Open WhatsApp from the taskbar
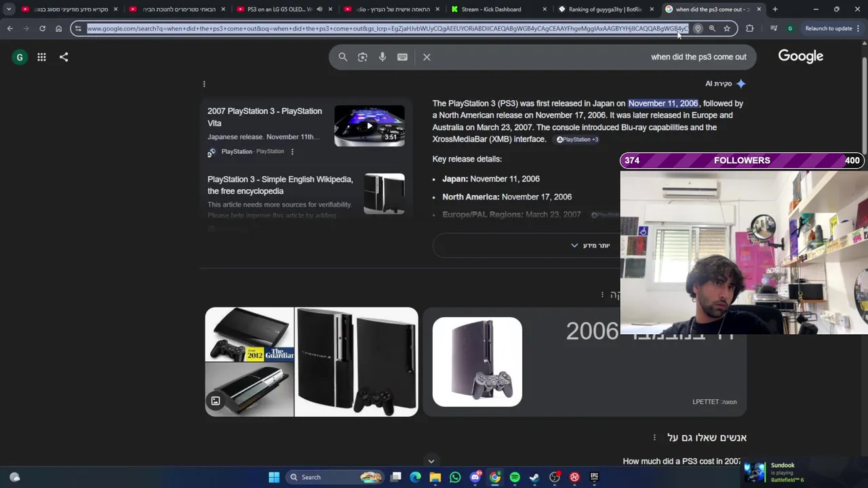This screenshot has height=488, width=868. (455, 477)
